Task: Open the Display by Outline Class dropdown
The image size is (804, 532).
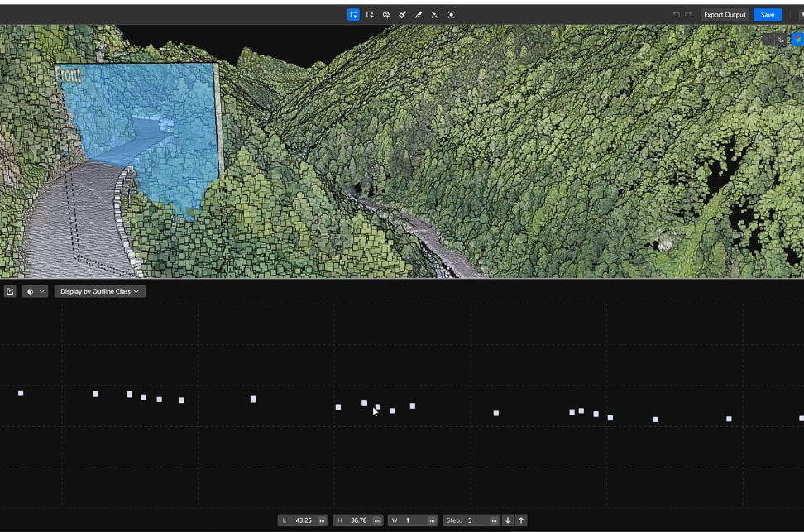Action: click(100, 291)
